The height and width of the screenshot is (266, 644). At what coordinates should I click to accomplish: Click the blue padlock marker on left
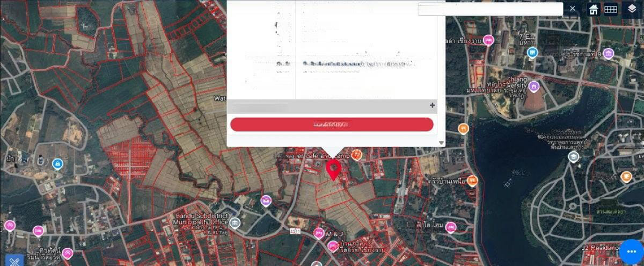(x=57, y=163)
